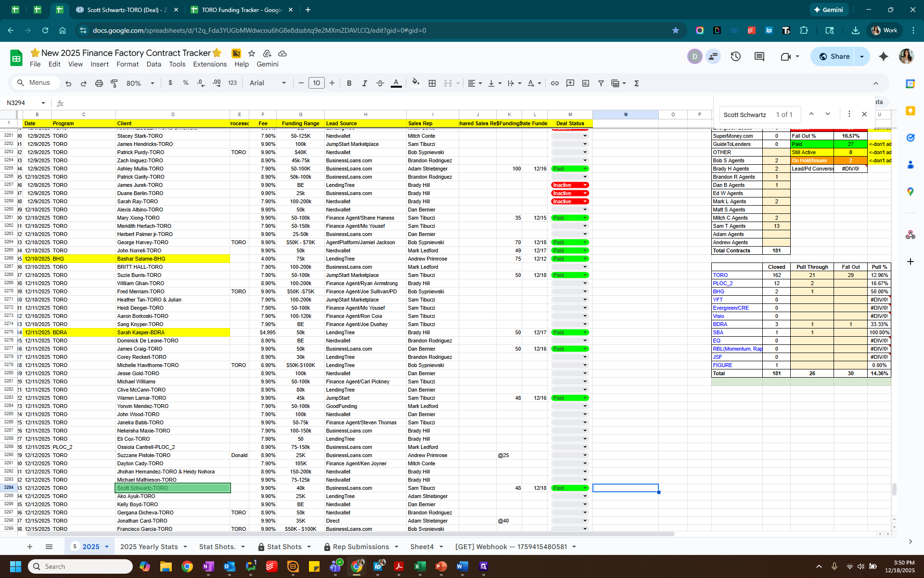Image resolution: width=924 pixels, height=578 pixels.
Task: Click the paint format icon
Action: point(114,83)
